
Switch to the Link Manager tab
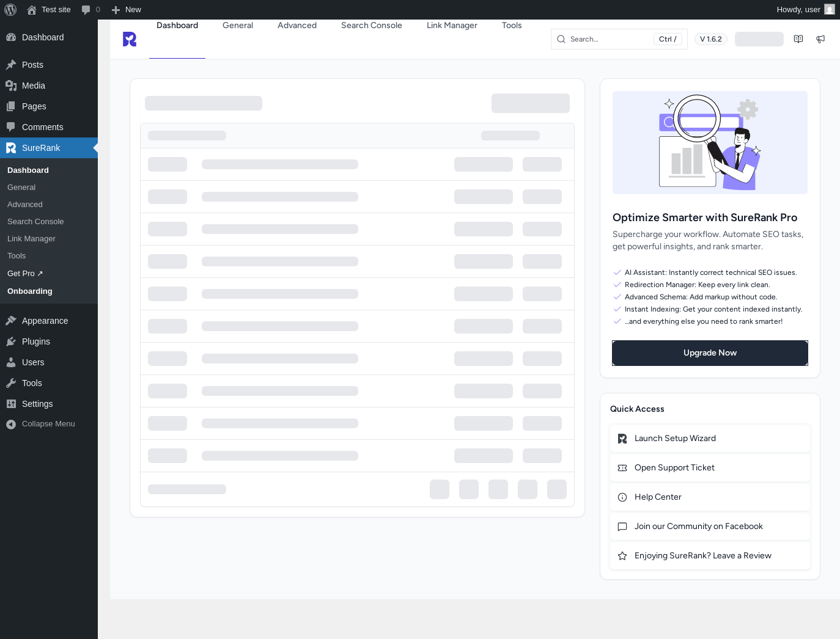point(452,26)
